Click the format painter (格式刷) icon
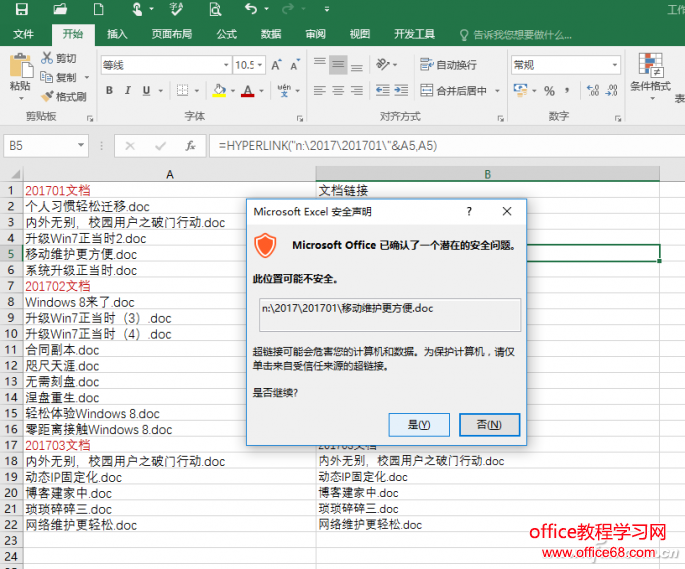685x569 pixels. click(64, 97)
